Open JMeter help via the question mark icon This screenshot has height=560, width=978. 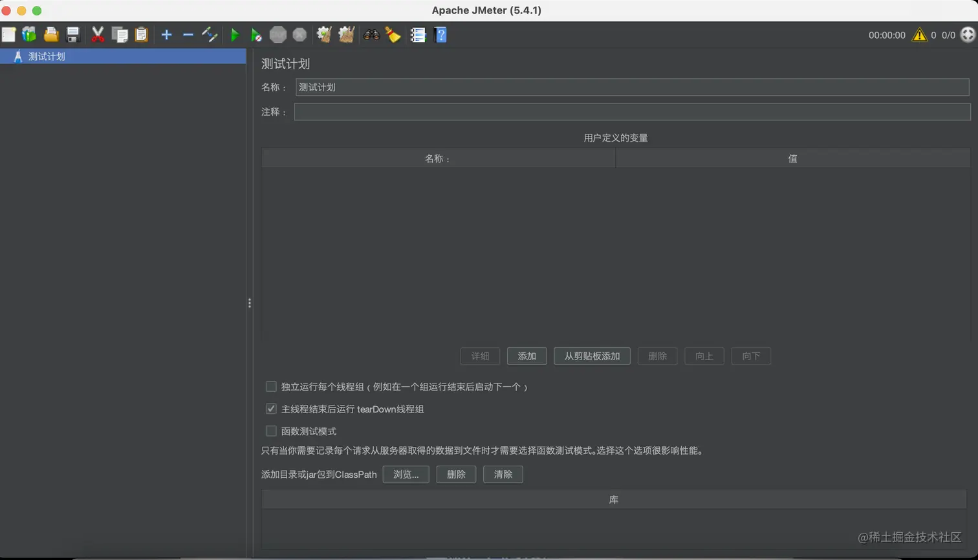pos(440,34)
